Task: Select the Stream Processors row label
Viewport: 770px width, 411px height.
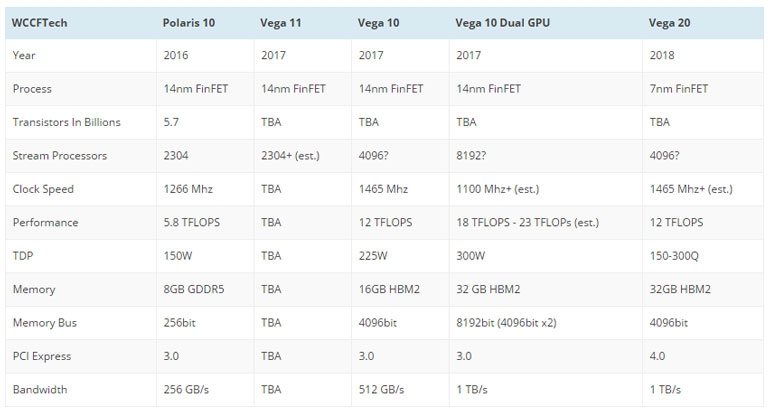Action: pos(59,156)
